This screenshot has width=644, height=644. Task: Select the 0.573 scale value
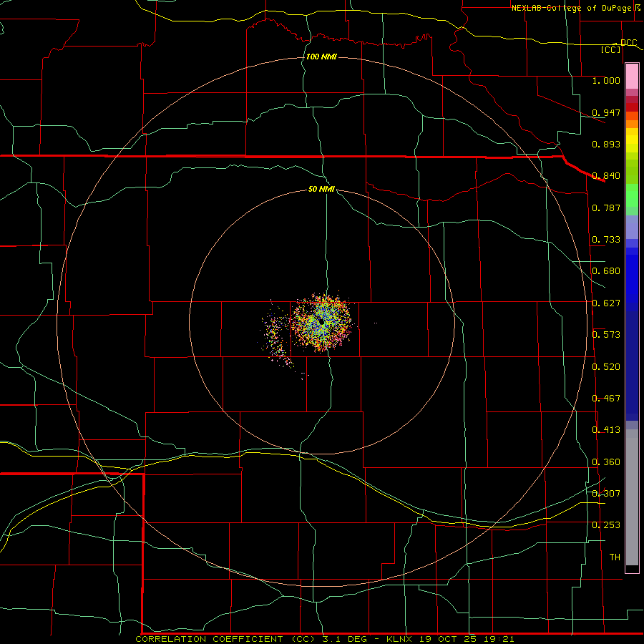pyautogui.click(x=606, y=335)
